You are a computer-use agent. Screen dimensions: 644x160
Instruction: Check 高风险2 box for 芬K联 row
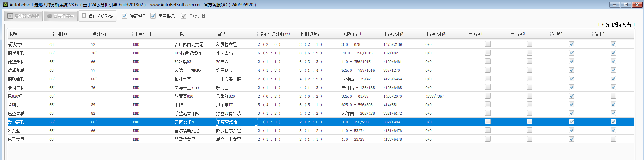(x=530, y=104)
